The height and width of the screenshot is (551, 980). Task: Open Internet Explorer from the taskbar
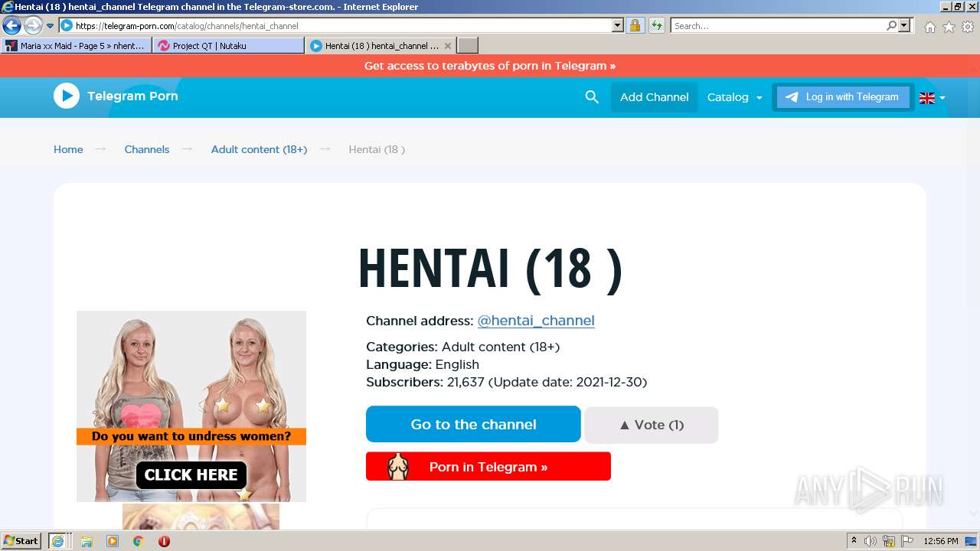coord(58,541)
